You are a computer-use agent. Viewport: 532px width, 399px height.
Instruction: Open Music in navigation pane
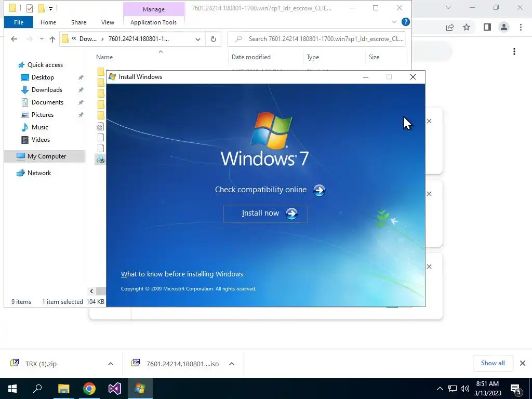pos(39,127)
